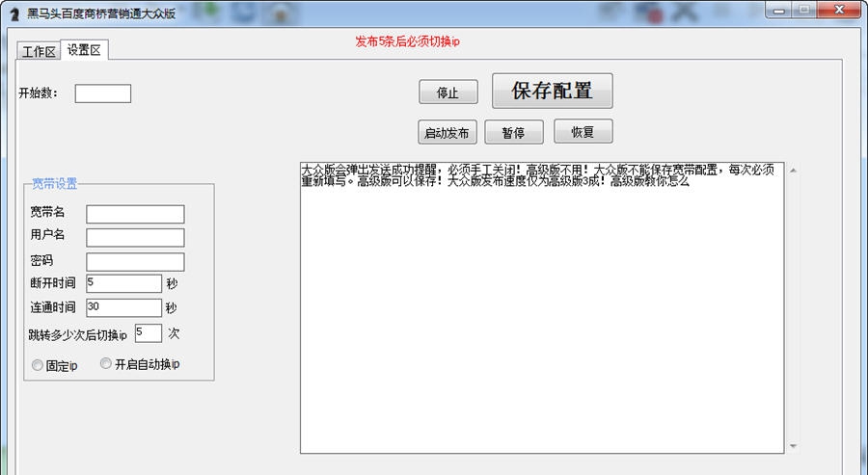The image size is (868, 475).
Task: Click the 宽带设置 group label
Action: 54,184
